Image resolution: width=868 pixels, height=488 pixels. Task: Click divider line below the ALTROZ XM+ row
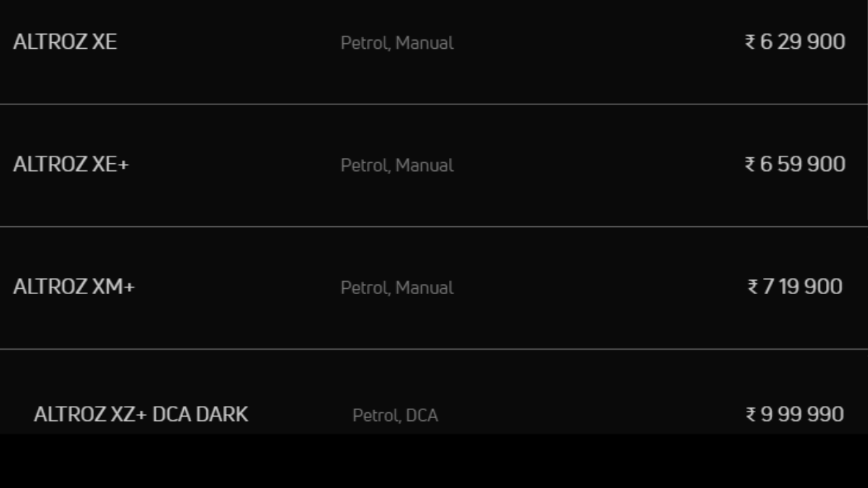tap(434, 349)
